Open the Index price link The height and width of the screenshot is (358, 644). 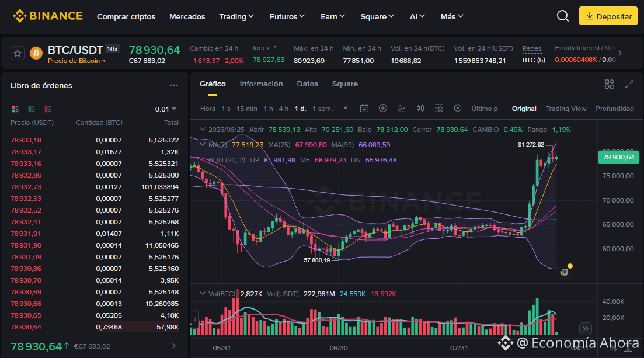264,48
